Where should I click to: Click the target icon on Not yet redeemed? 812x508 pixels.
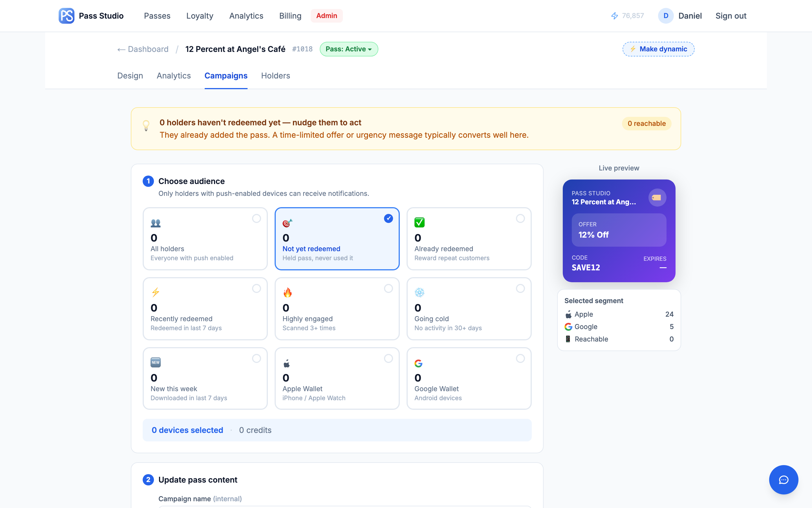(x=288, y=223)
